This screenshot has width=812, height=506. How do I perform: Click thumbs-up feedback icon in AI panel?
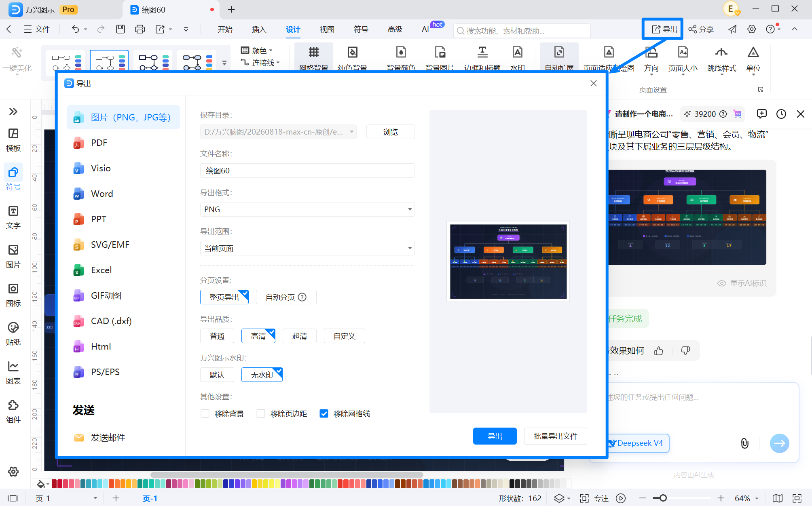coord(659,351)
